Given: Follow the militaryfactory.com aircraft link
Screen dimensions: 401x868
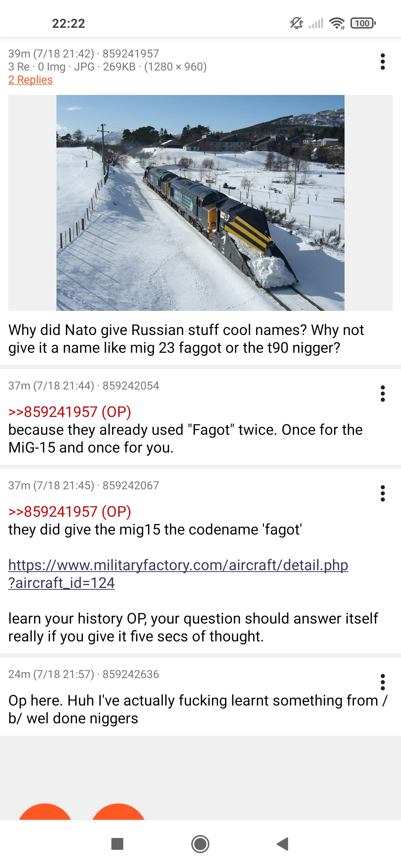Looking at the screenshot, I should pyautogui.click(x=178, y=574).
